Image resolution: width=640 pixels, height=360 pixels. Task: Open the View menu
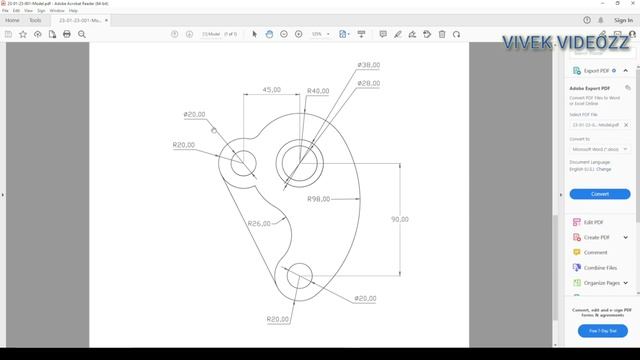click(29, 11)
